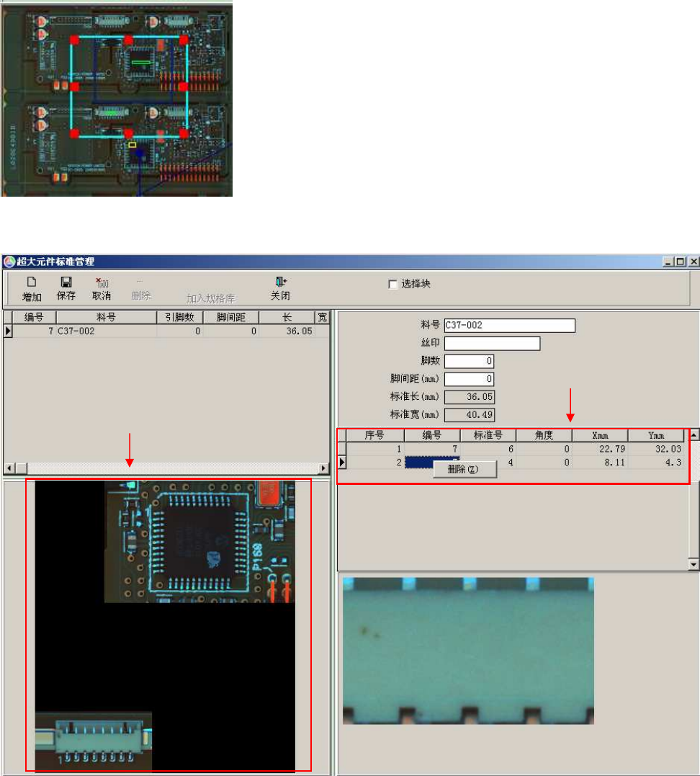This screenshot has height=776, width=700.
Task: Click right arrow of horizontal scrollbar
Action: coord(323,468)
